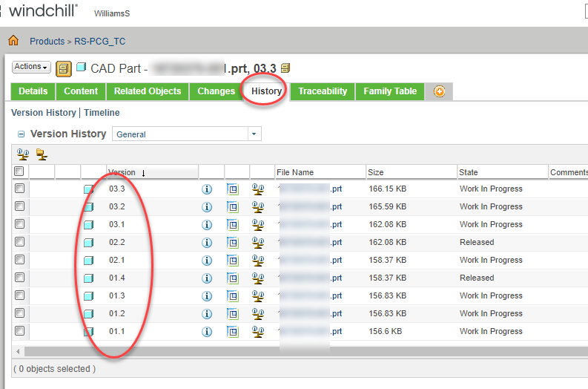Click the CAD part cube icon in title

81,68
